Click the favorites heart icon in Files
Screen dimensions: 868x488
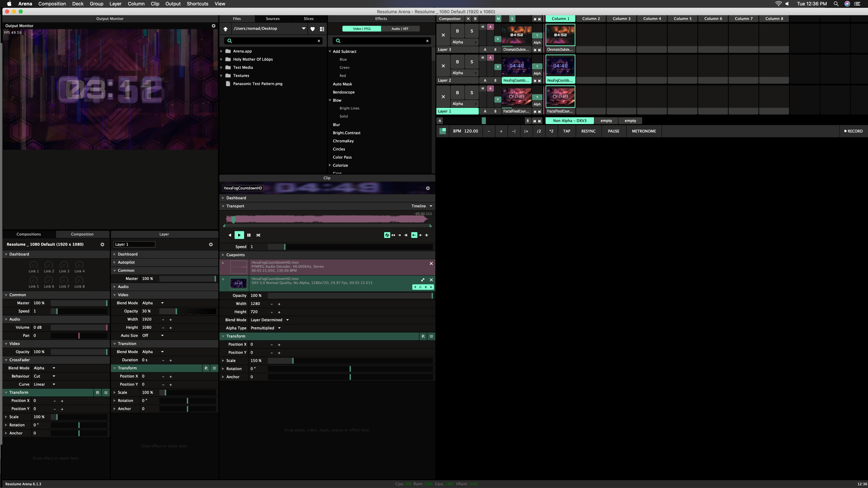(x=312, y=29)
